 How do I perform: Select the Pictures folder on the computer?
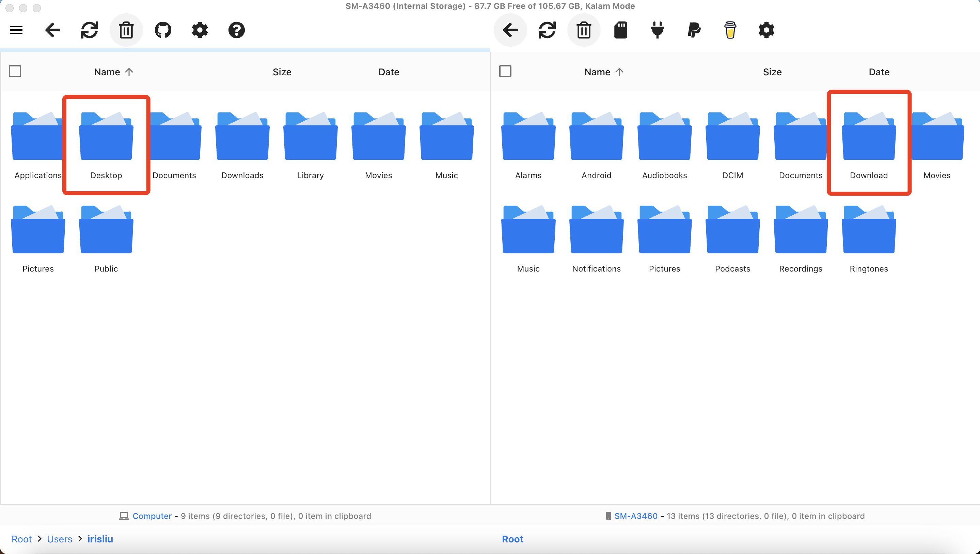[38, 240]
